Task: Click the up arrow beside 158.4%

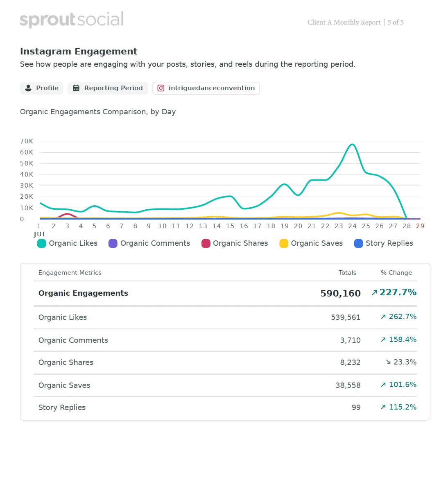Action: tap(383, 340)
